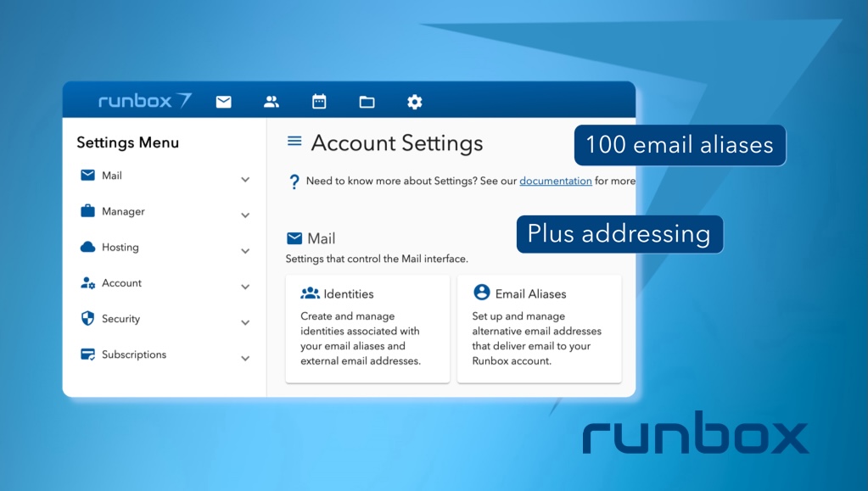Click 'Settings that control the Mail interface.' text
Screen dimensions: 868x491
coord(377,259)
